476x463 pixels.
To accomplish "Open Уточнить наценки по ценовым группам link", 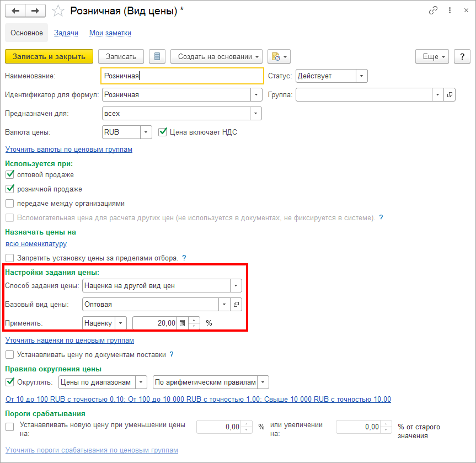I will [x=69, y=340].
